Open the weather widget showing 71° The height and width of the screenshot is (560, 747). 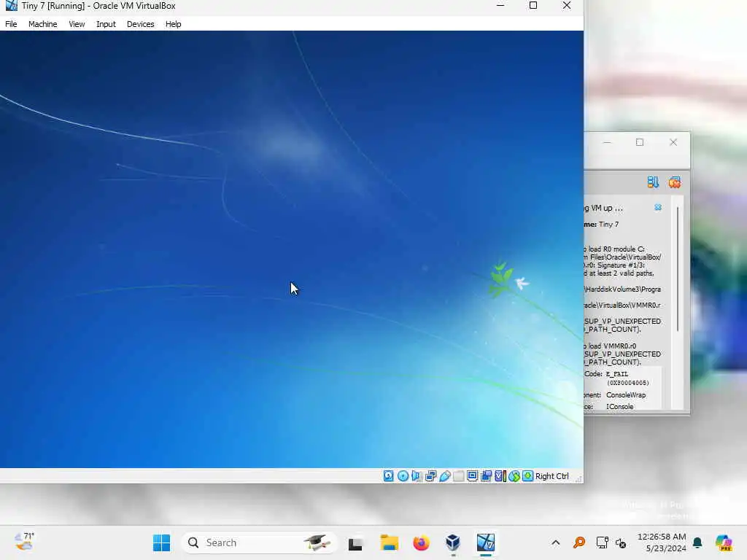25,542
